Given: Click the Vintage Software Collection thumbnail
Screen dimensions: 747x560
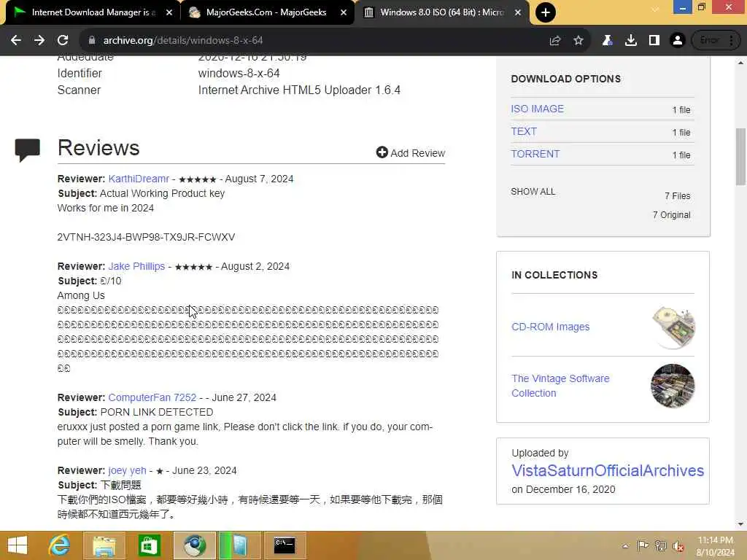Looking at the screenshot, I should pyautogui.click(x=673, y=386).
